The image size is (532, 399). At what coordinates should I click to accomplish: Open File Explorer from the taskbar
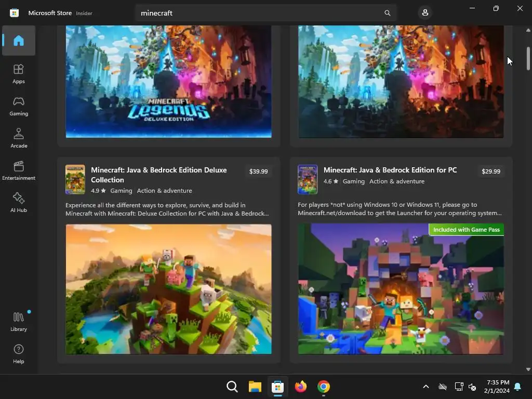[x=255, y=387]
